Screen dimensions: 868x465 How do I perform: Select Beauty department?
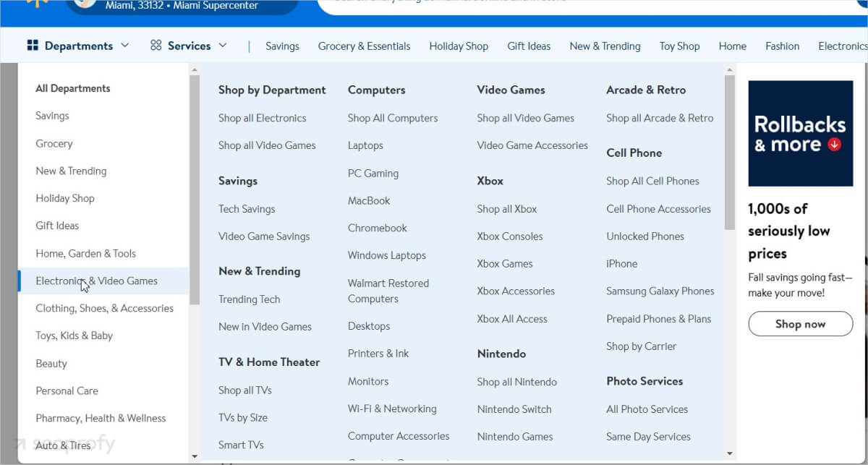(51, 363)
